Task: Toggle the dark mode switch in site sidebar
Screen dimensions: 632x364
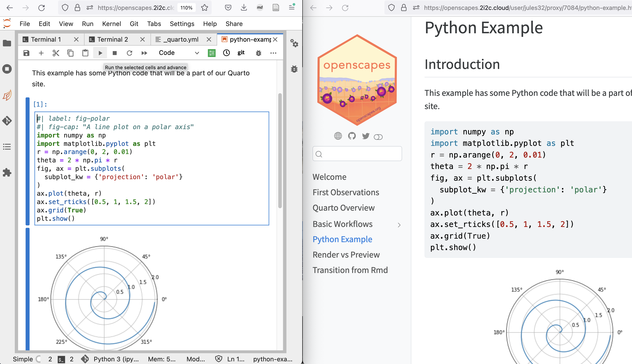Action: pos(378,137)
